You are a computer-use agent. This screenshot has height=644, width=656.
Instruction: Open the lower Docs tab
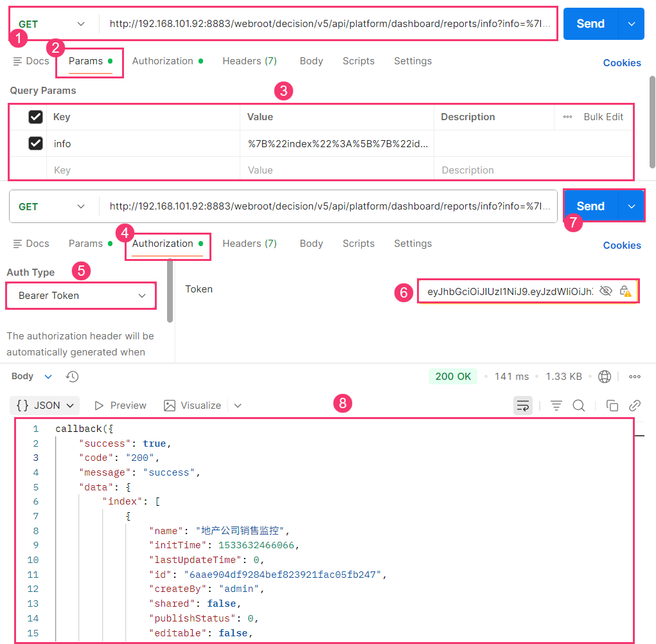31,244
